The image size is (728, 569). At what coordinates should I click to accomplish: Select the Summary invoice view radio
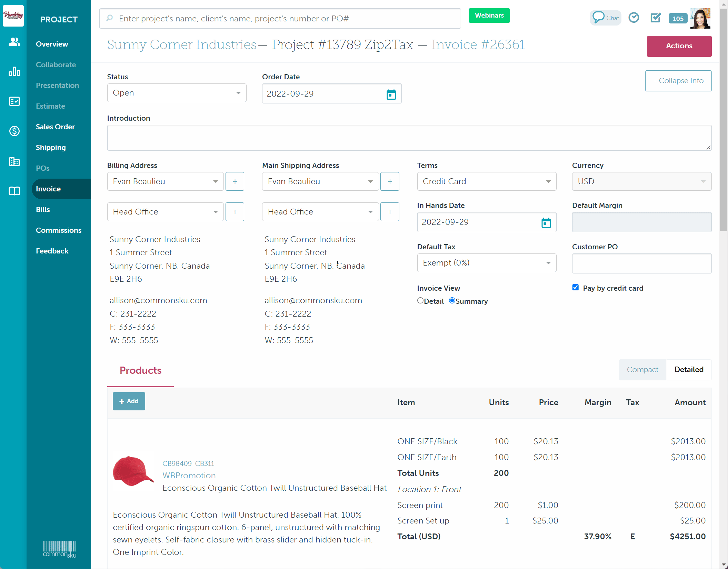[x=452, y=301]
